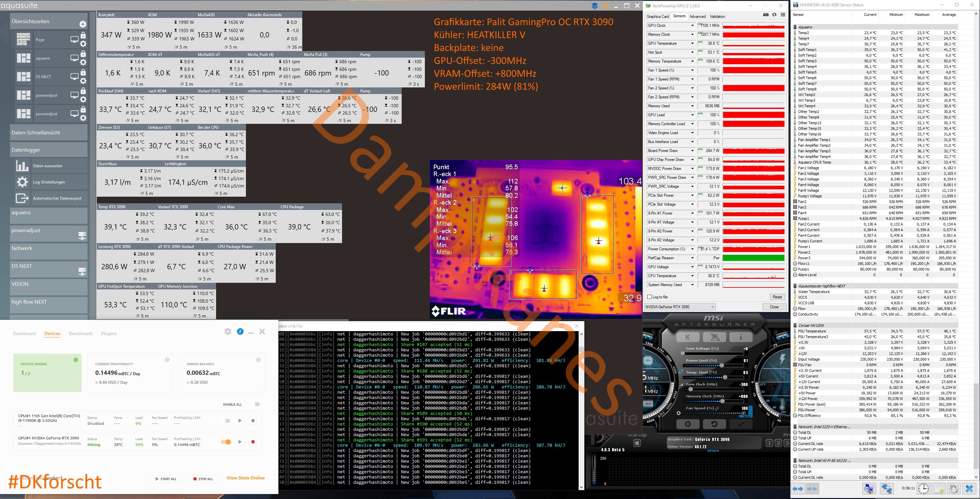Start HWiNFO logging to file

[x=939, y=489]
